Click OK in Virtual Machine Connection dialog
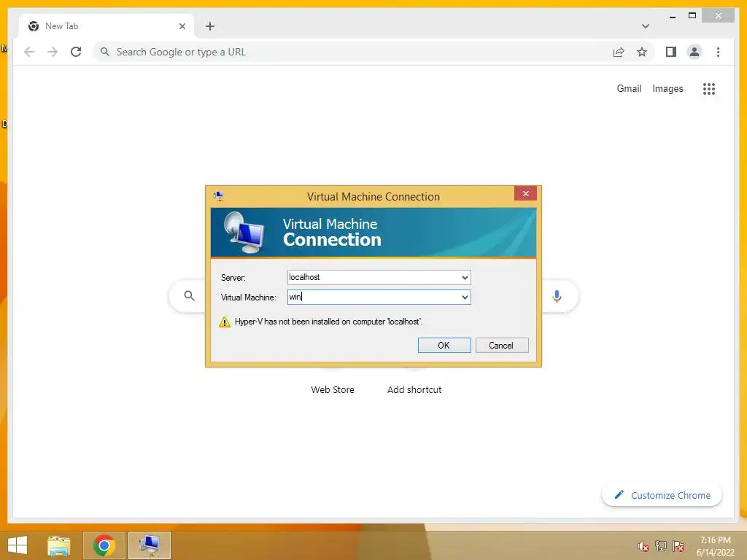Screen dimensions: 747x560 (x=444, y=345)
